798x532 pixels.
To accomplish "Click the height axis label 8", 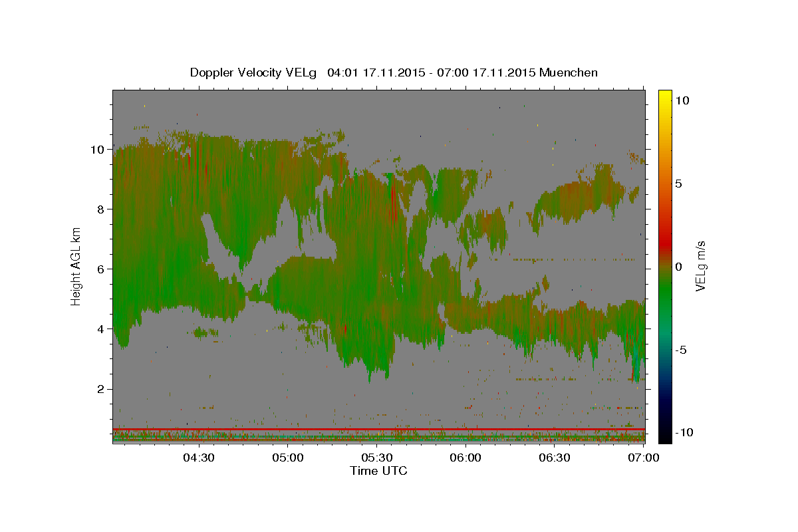I will [101, 209].
